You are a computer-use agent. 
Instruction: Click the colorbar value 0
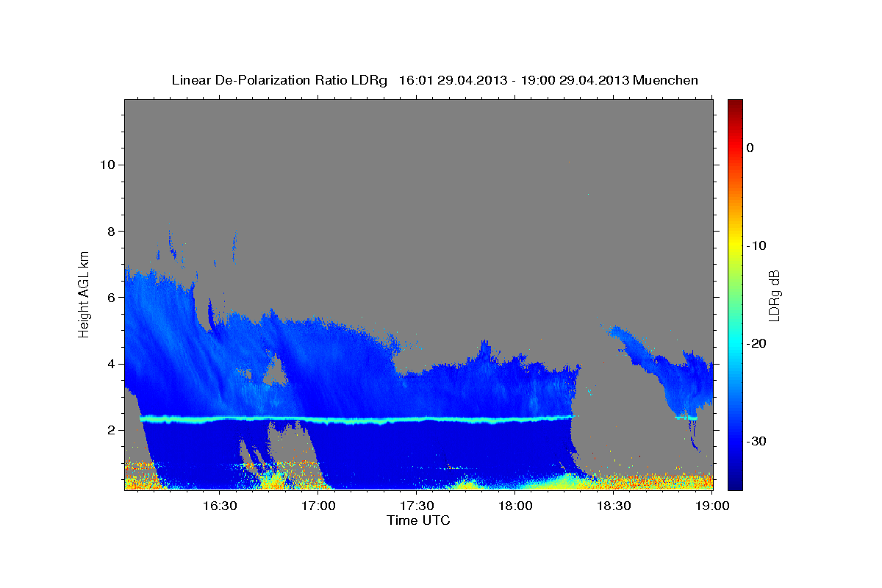pyautogui.click(x=750, y=148)
